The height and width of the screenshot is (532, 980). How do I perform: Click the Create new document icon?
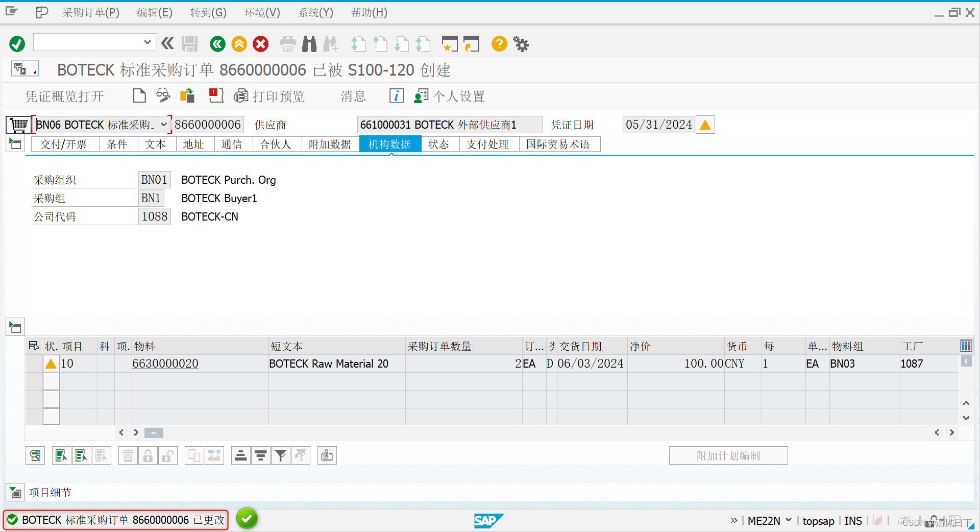(x=139, y=95)
